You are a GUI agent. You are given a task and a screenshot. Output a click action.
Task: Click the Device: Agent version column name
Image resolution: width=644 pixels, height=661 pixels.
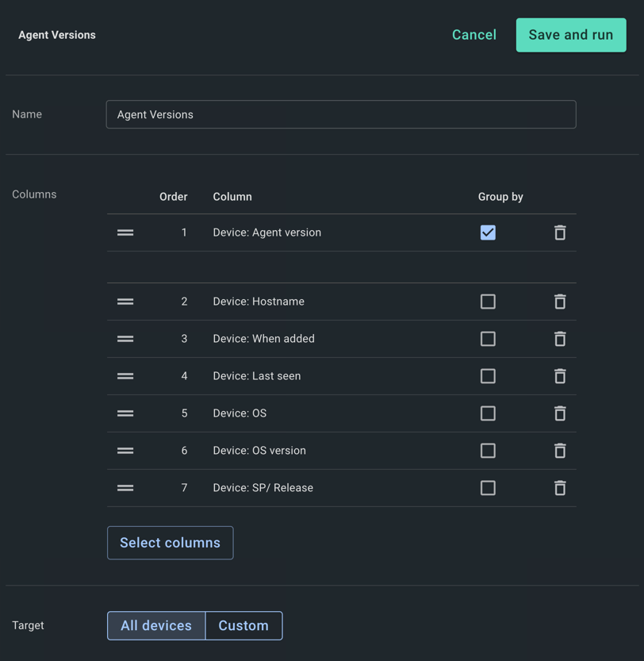266,233
